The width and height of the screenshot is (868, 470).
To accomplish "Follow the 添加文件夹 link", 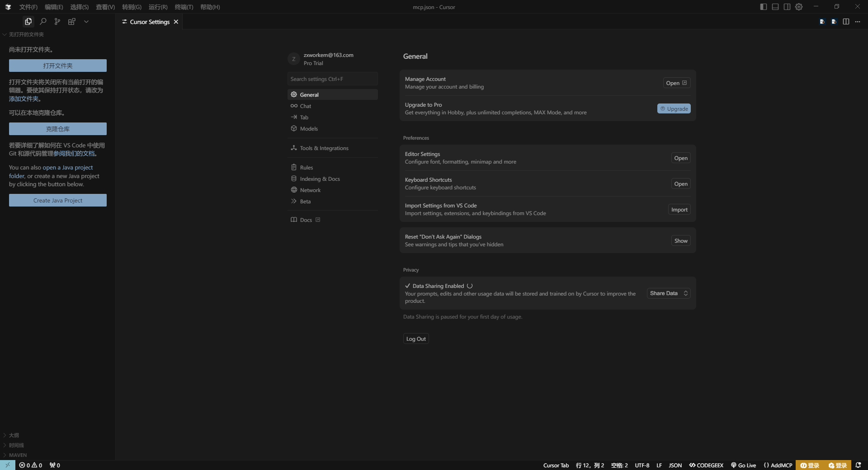I will (24, 99).
